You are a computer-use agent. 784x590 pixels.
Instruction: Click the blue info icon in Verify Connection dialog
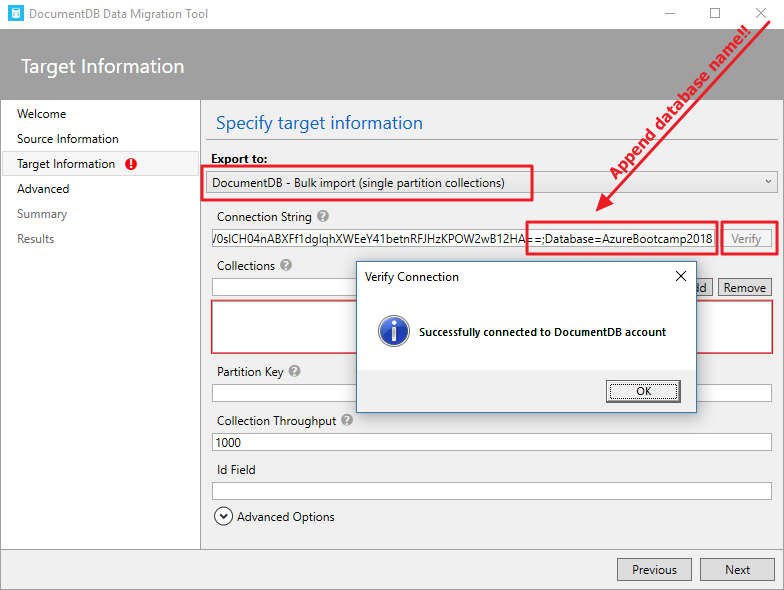click(x=394, y=331)
